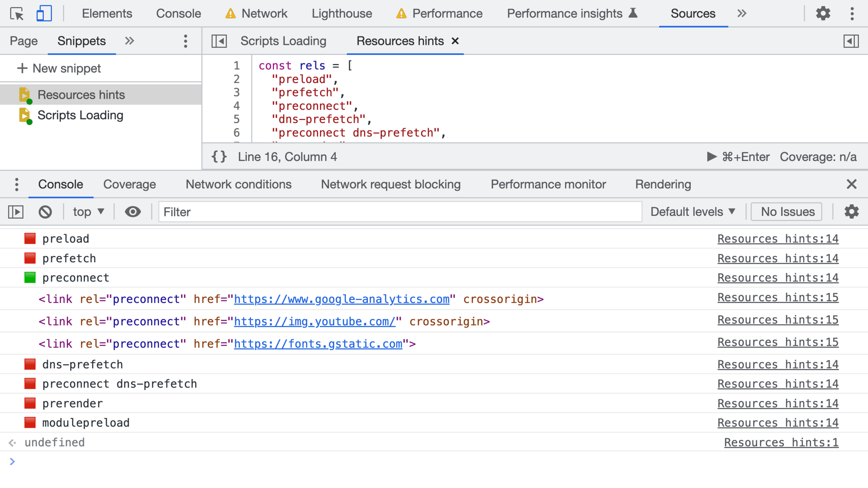Show the console sidebar panel
868x488 pixels.
(x=16, y=212)
